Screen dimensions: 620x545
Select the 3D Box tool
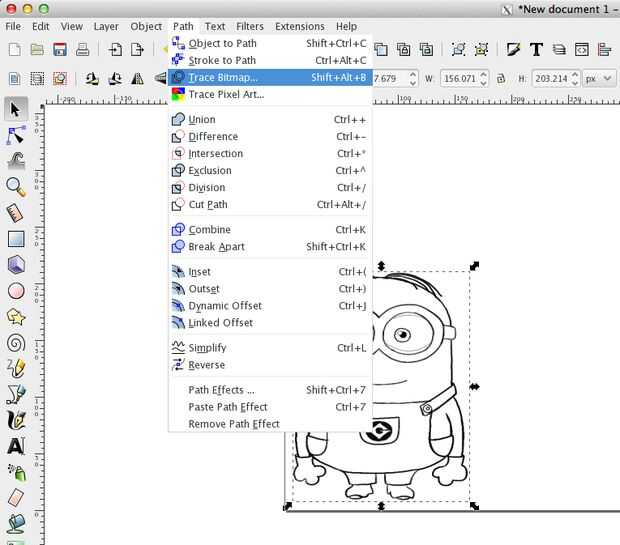[x=16, y=265]
